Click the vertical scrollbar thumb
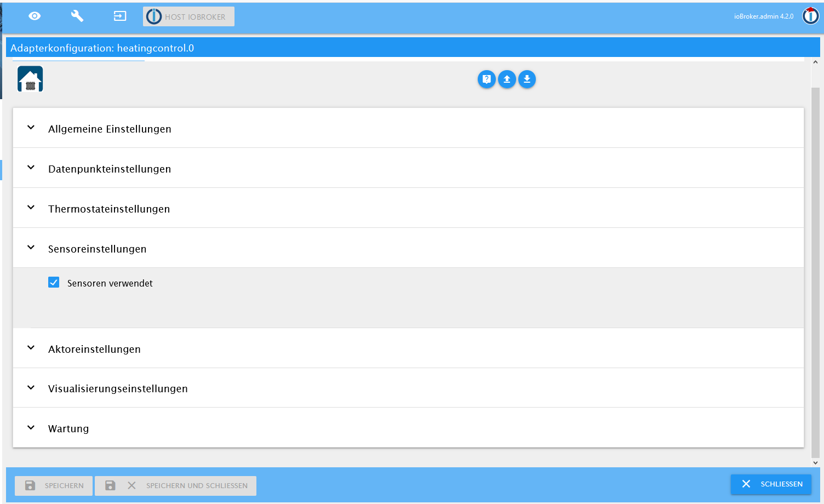Screen dimensions: 824x504 (x=815, y=272)
